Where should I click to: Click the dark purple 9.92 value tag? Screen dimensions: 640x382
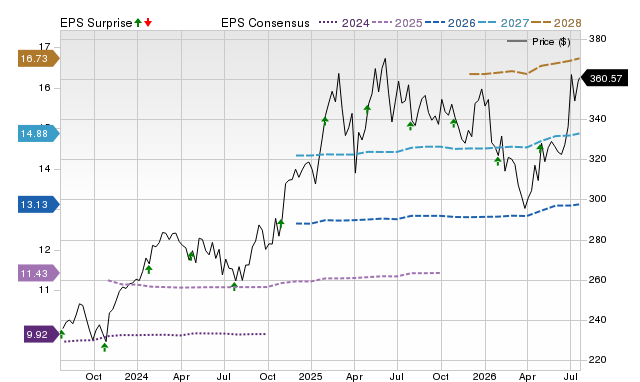41,335
